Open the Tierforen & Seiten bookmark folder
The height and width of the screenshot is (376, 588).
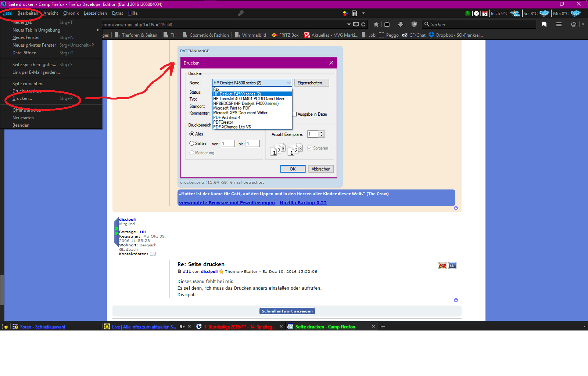point(136,35)
